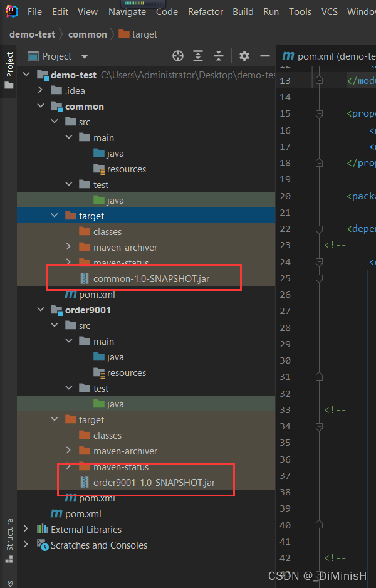
Task: Open the Project view options gear
Action: tap(244, 56)
